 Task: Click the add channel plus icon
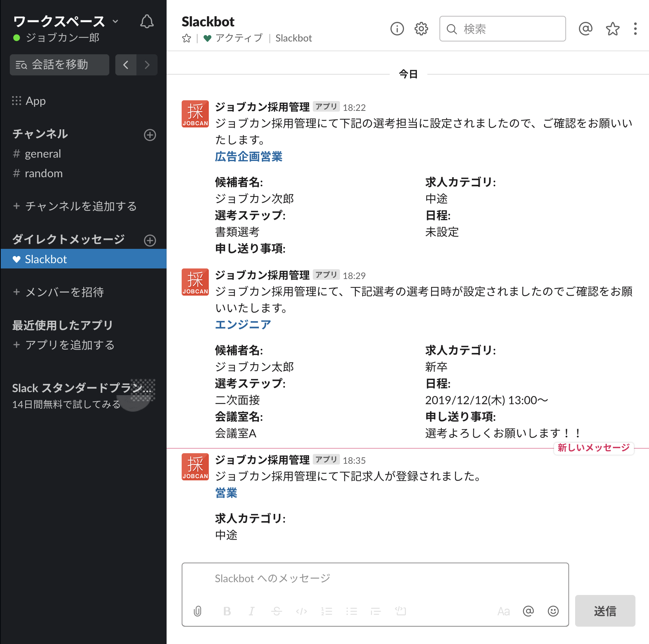click(x=150, y=135)
